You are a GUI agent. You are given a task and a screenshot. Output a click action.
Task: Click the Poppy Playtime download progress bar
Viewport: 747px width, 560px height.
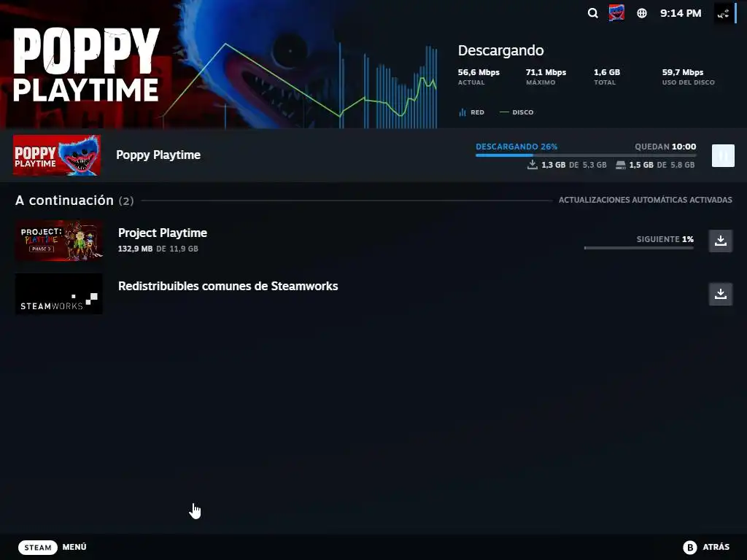tap(586, 155)
